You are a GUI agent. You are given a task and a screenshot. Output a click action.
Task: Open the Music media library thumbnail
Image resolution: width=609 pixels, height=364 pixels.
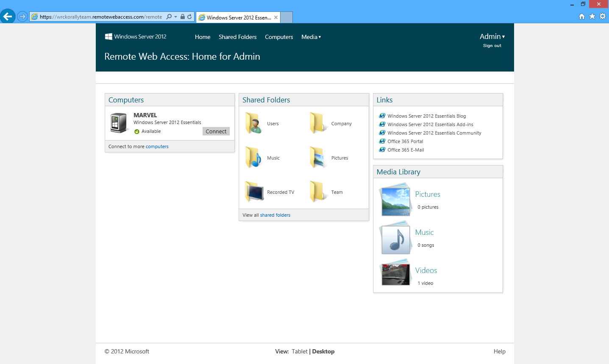pyautogui.click(x=395, y=237)
